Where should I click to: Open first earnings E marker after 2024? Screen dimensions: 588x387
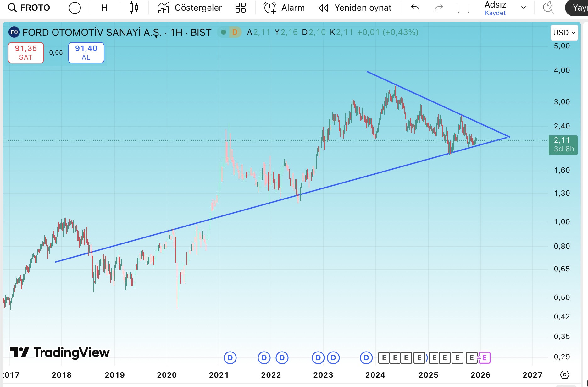[x=384, y=358]
